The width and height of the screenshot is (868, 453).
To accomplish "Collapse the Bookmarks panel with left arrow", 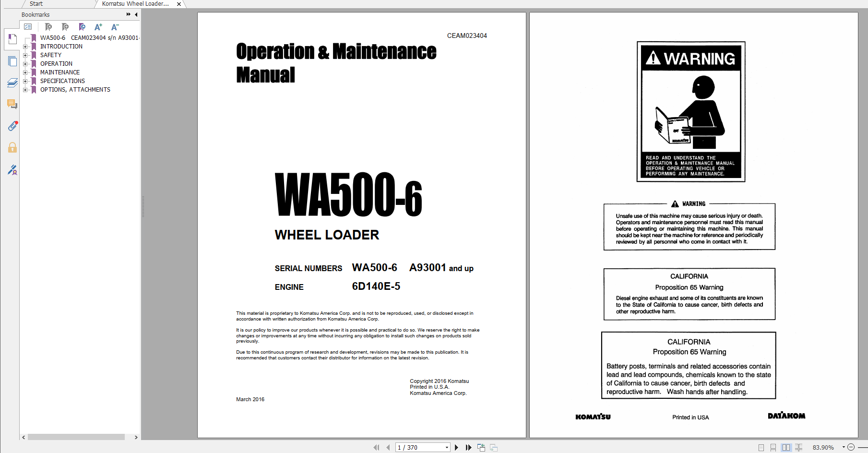I will [136, 14].
